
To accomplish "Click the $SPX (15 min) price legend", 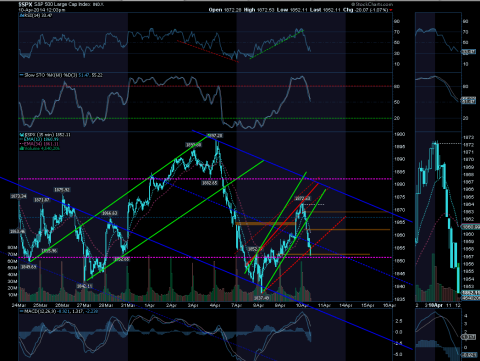I will 45,135.
